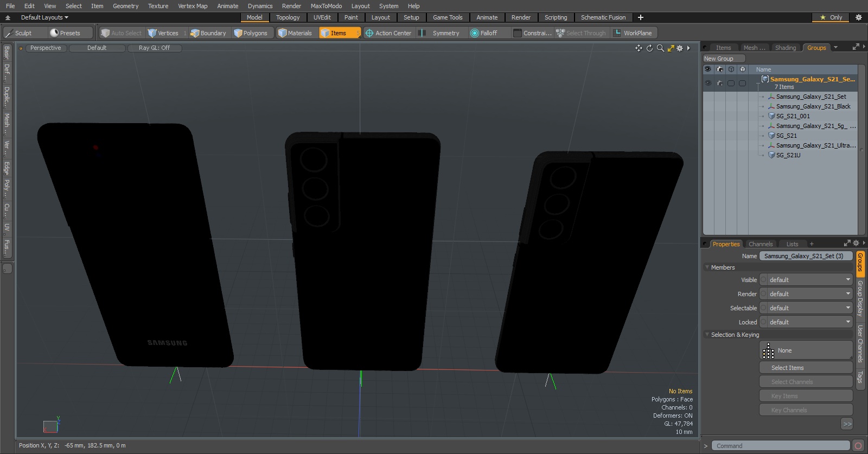Image resolution: width=868 pixels, height=454 pixels.
Task: Click the Select Items button
Action: coord(806,368)
